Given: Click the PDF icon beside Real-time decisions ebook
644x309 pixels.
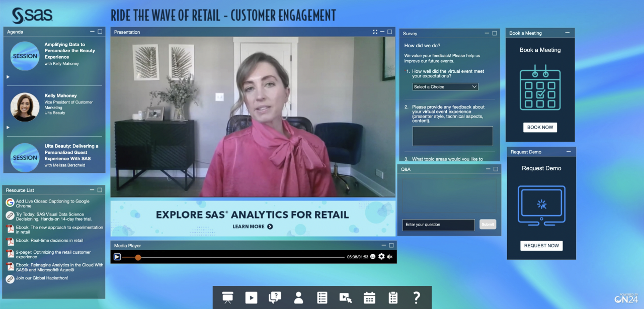Looking at the screenshot, I should [10, 242].
